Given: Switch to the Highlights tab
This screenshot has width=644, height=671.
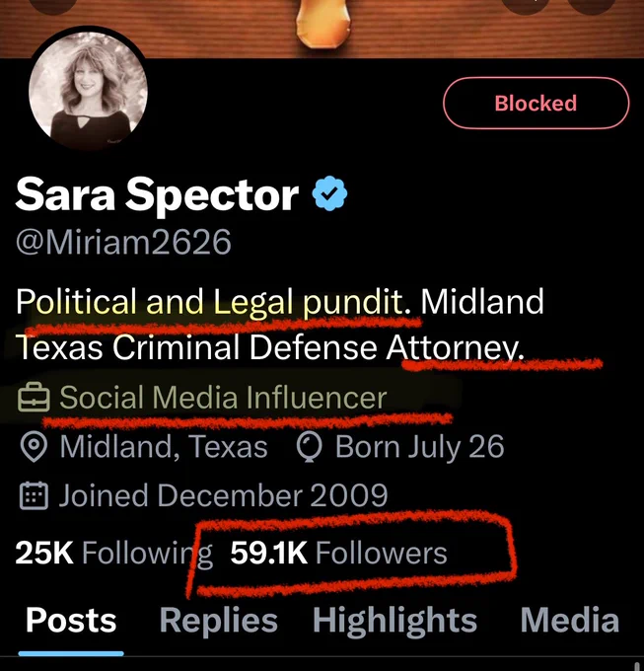Looking at the screenshot, I should (394, 622).
